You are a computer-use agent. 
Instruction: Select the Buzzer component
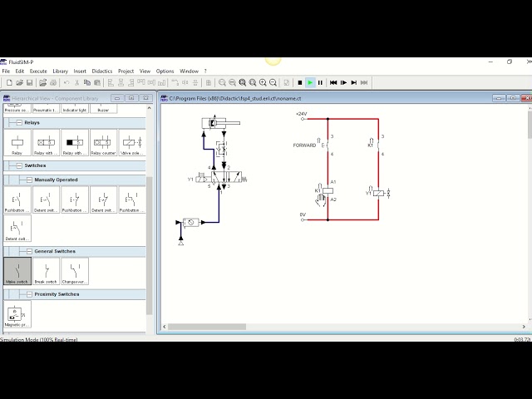[103, 109]
